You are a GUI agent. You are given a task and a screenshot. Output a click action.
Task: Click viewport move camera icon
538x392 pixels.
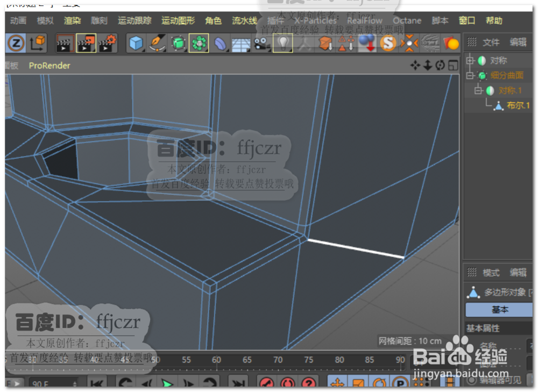point(415,65)
